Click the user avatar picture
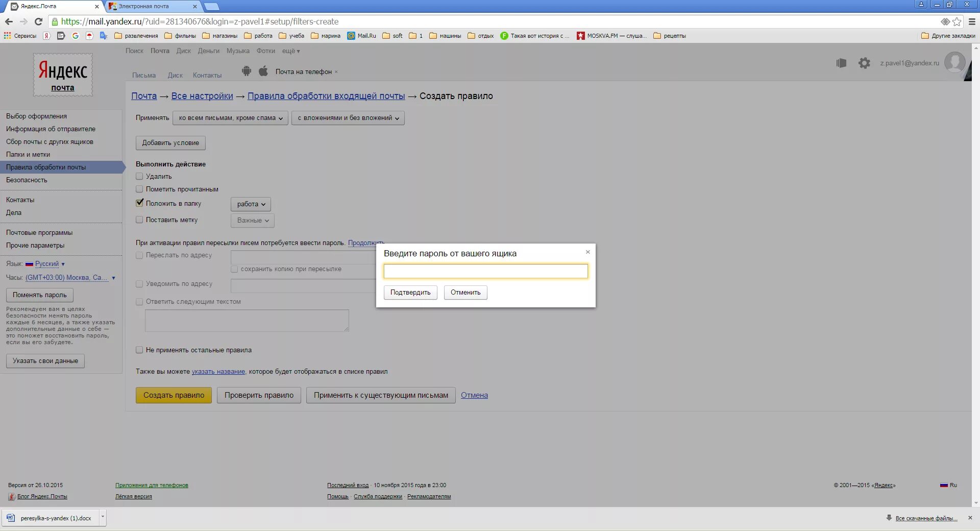The width and height of the screenshot is (980, 531). 954,62
